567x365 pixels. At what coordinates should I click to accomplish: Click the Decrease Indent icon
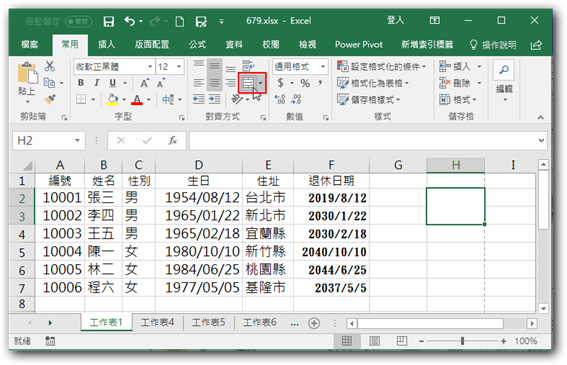coord(199,99)
